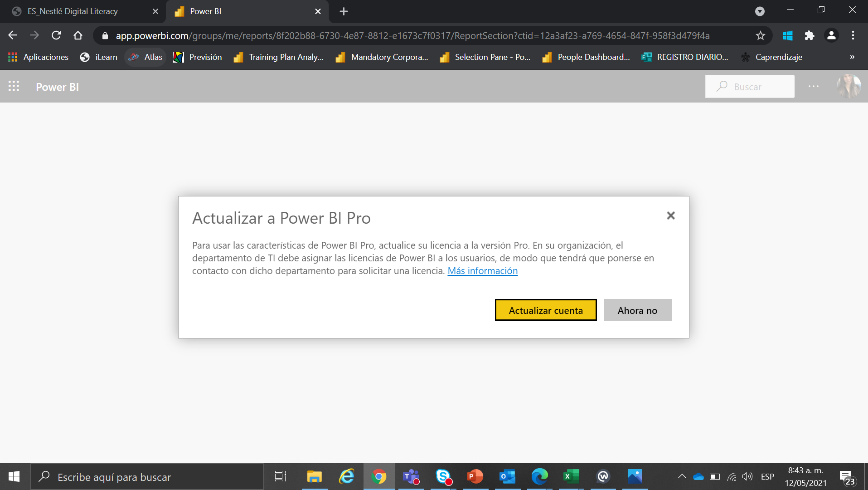Open the Selection Pane bookmark

tap(485, 57)
